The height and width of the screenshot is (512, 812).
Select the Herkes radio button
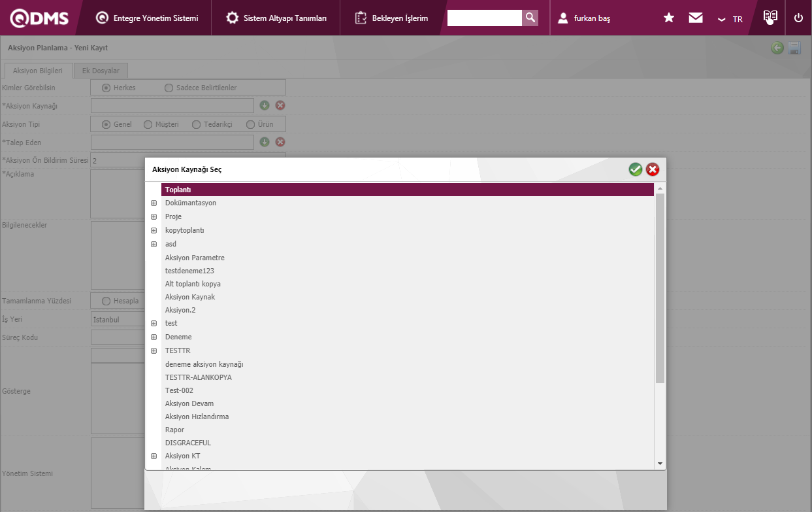coord(106,88)
